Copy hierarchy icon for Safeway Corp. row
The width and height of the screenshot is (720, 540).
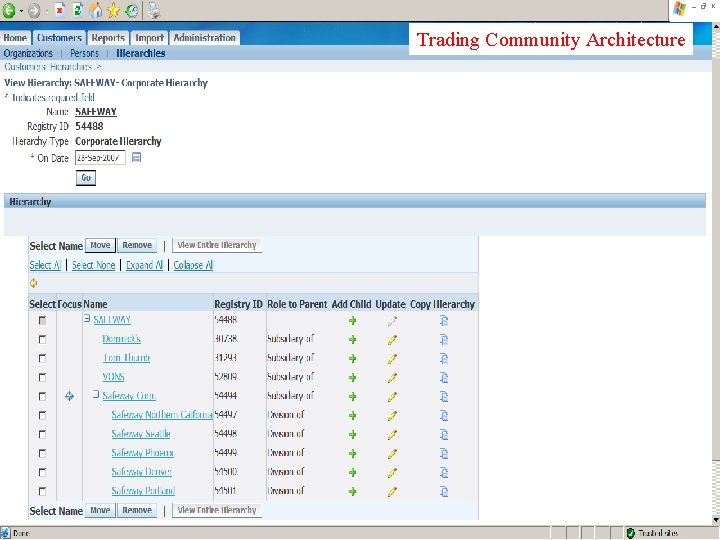pyautogui.click(x=444, y=396)
